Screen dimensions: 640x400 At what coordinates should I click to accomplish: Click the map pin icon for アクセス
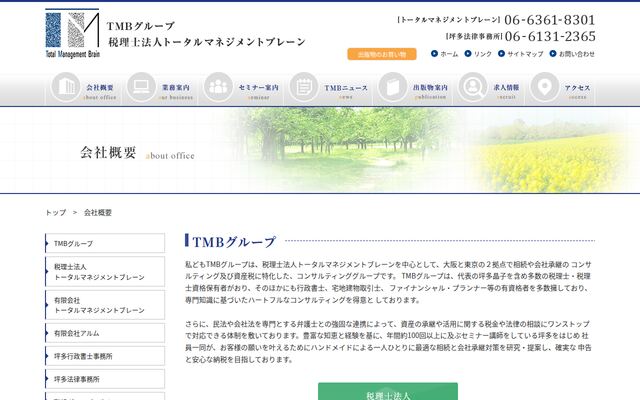click(x=544, y=87)
